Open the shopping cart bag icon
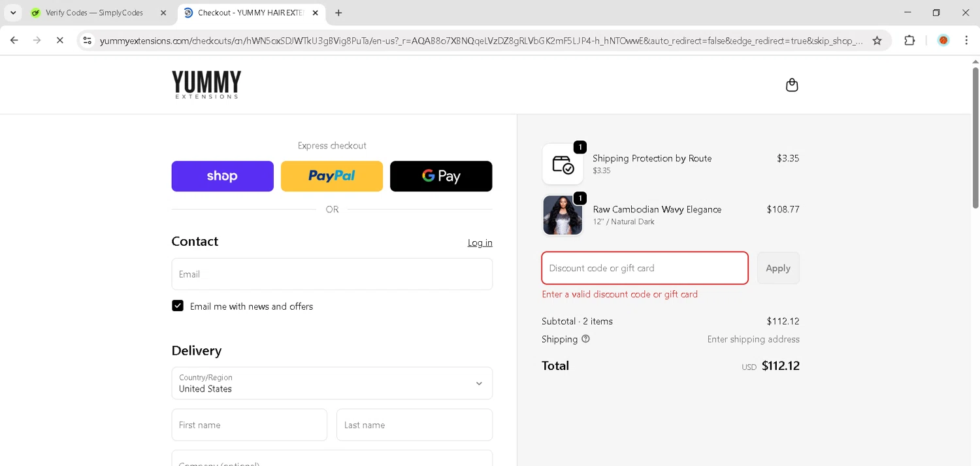980x466 pixels. [792, 85]
